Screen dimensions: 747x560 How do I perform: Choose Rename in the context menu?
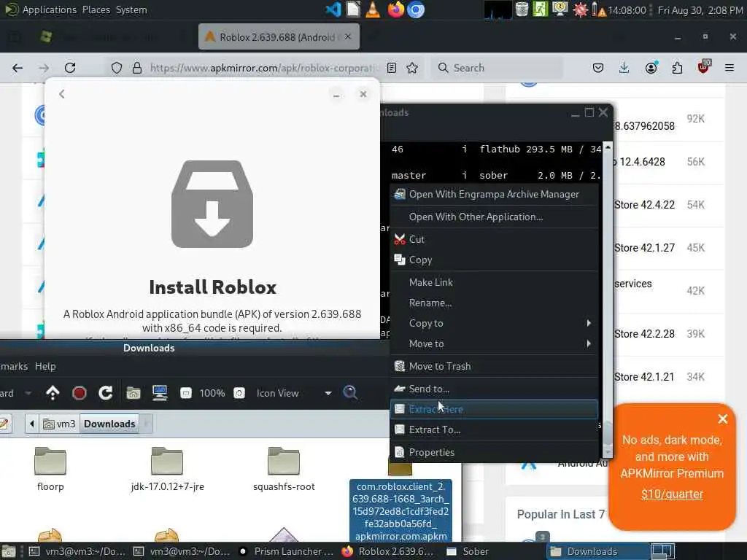tap(494, 303)
